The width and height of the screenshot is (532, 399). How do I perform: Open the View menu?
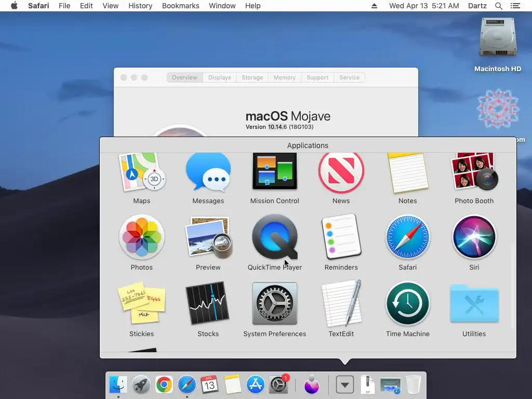pos(111,6)
